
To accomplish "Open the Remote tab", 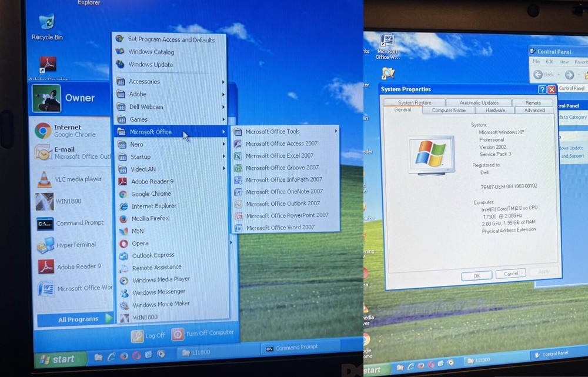I will coord(533,102).
